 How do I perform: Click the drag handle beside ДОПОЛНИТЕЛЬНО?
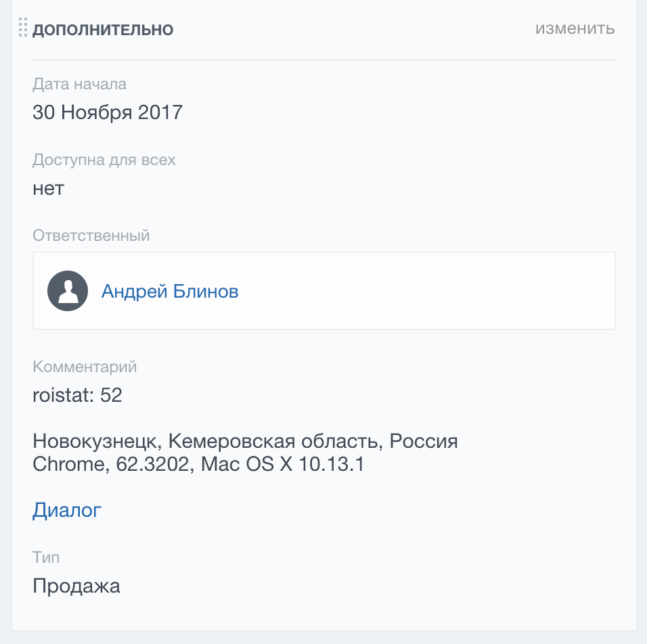coord(23,27)
